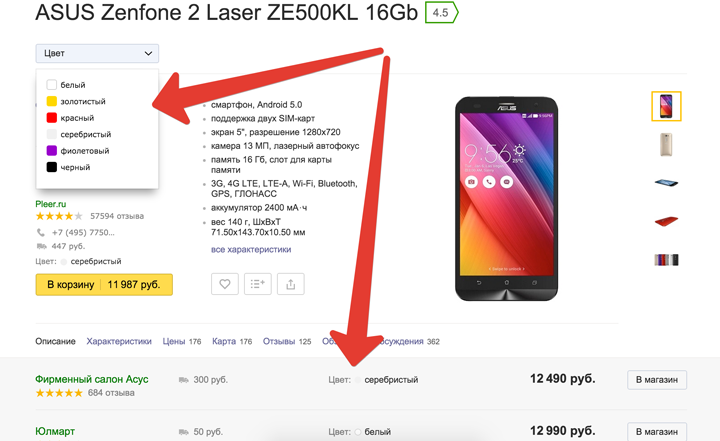720x441 pixels.
Task: Select the золотистый color option
Action: click(x=52, y=101)
